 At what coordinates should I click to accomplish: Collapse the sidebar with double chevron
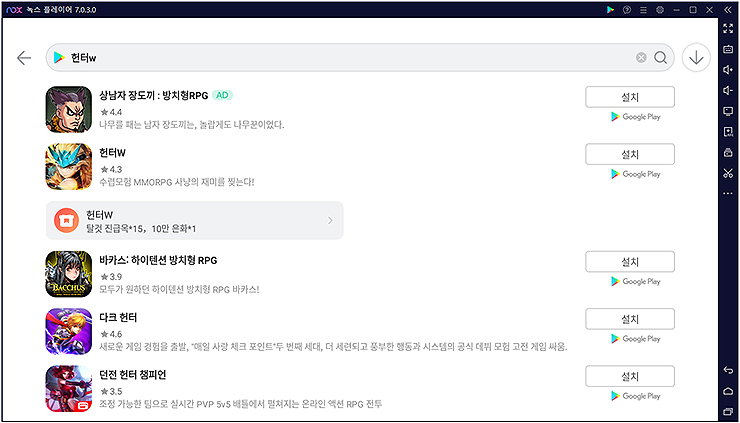(728, 9)
